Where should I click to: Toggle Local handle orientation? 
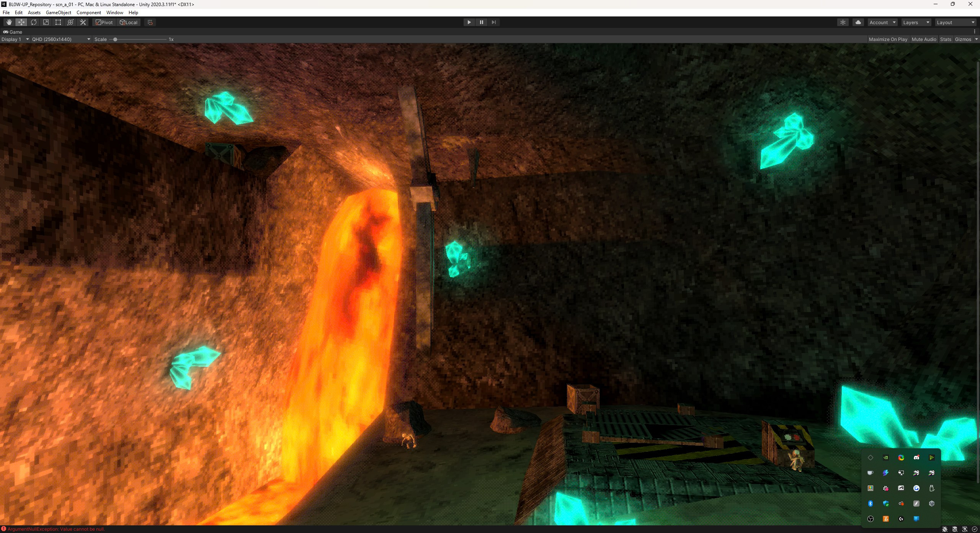(x=128, y=22)
